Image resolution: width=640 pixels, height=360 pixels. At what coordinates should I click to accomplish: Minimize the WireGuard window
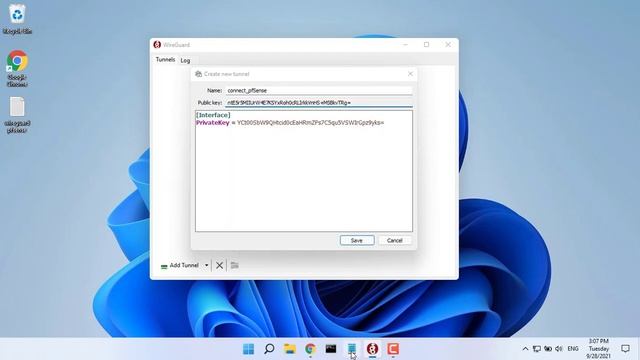(405, 44)
